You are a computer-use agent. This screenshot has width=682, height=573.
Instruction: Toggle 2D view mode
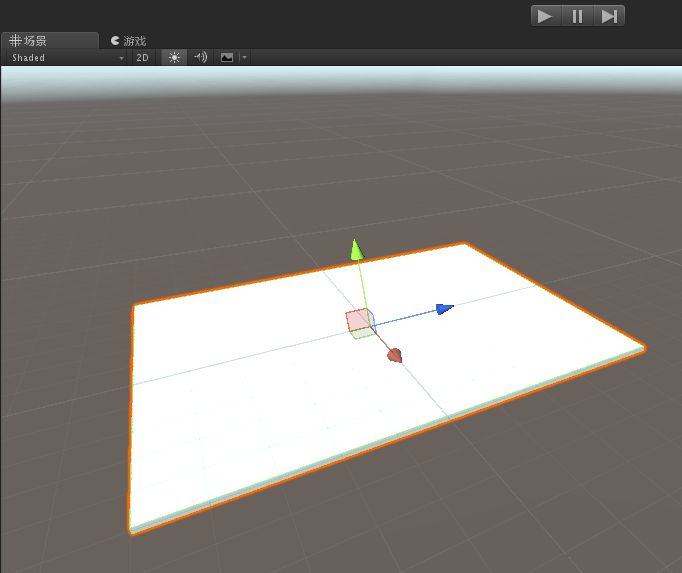click(142, 57)
